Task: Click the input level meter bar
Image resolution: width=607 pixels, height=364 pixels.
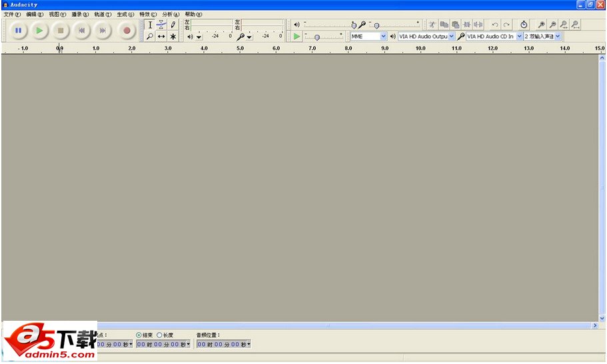Action: coord(262,25)
